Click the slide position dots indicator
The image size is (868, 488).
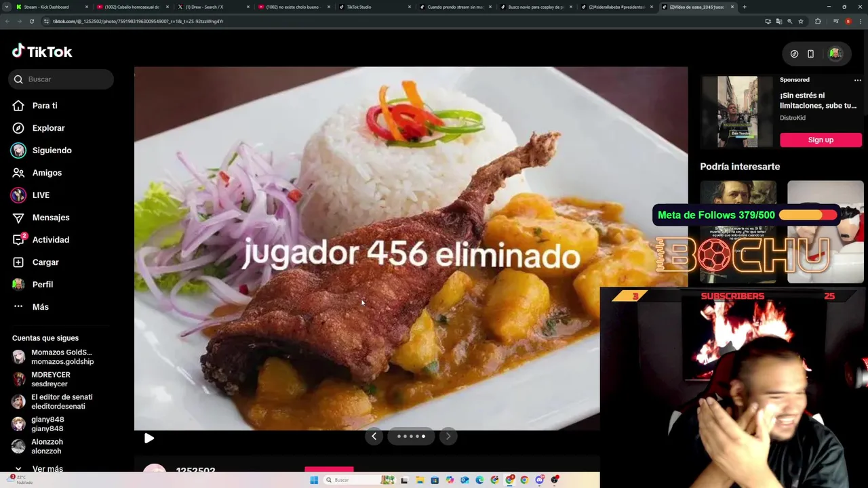pyautogui.click(x=411, y=436)
